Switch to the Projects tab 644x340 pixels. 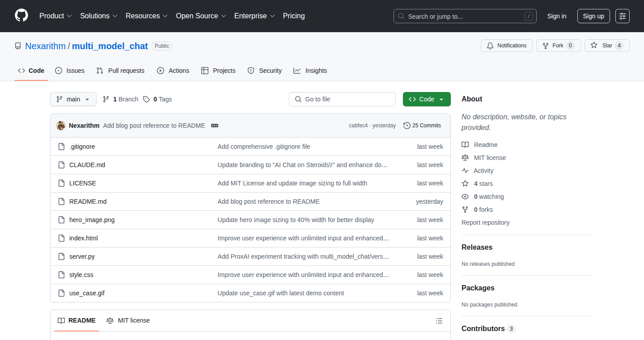[218, 71]
